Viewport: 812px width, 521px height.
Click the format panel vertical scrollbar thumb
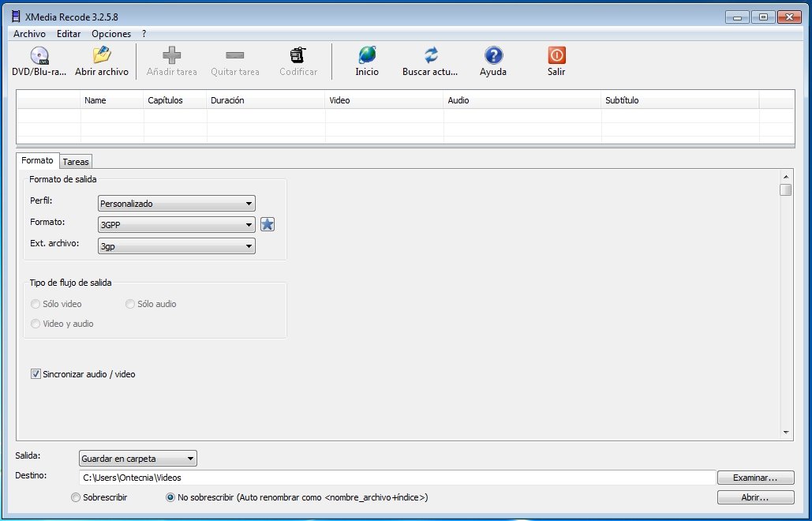tap(786, 190)
